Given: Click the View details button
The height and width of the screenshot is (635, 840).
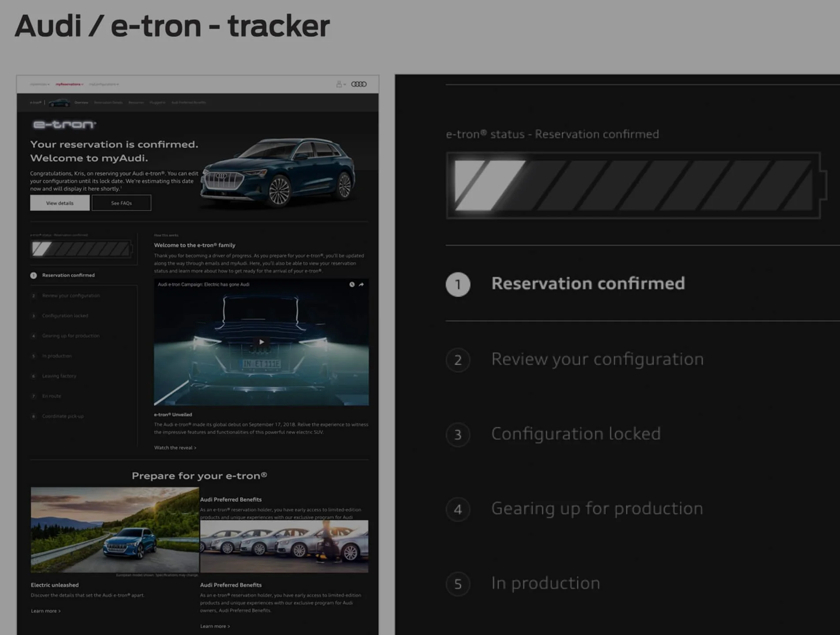Looking at the screenshot, I should tap(60, 203).
